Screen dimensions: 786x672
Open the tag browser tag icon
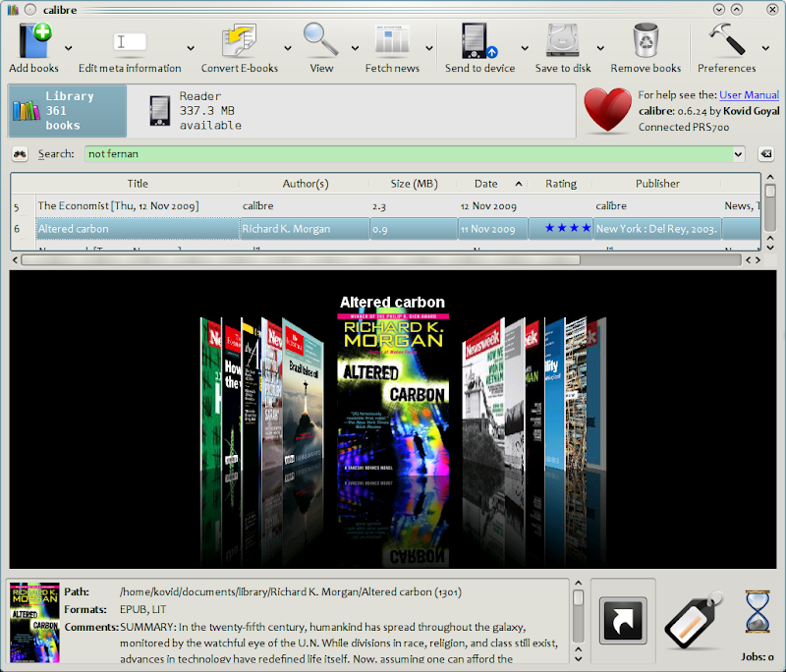coord(694,620)
